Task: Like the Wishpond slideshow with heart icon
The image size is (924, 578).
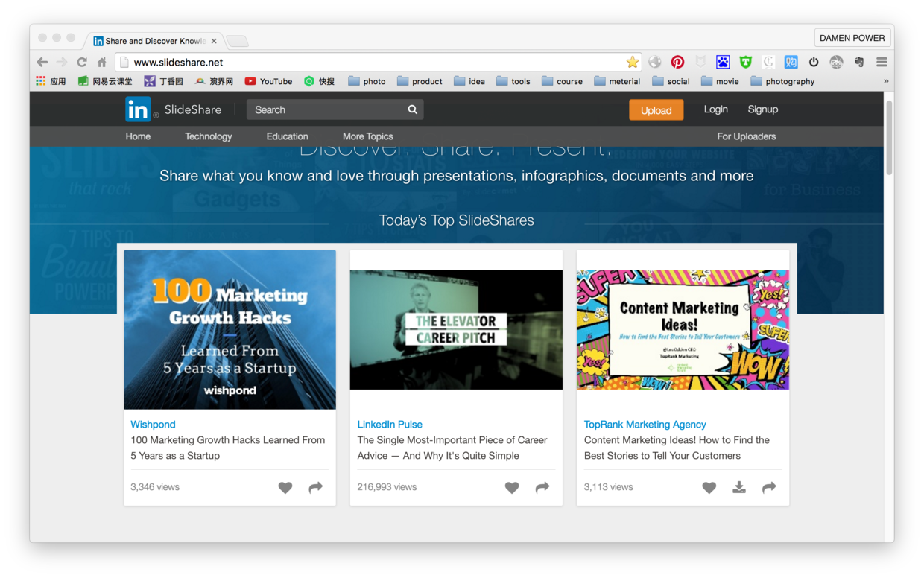Action: click(x=285, y=488)
